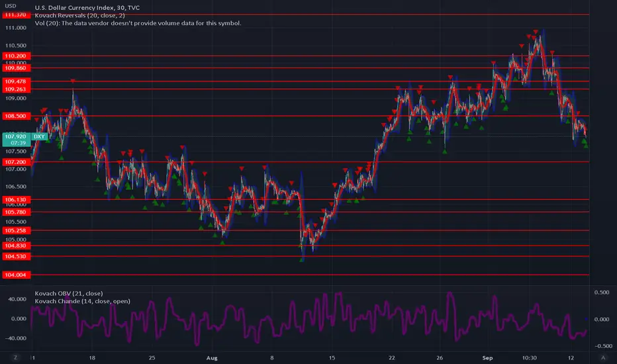617x364 pixels.
Task: Click the 109.478 red price label
Action: tap(16, 81)
